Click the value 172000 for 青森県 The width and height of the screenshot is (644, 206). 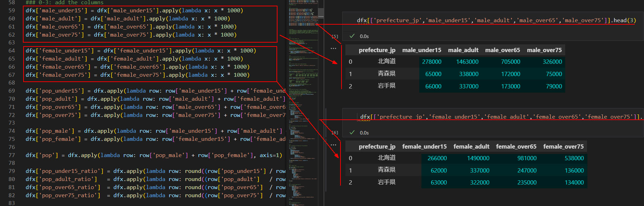511,74
